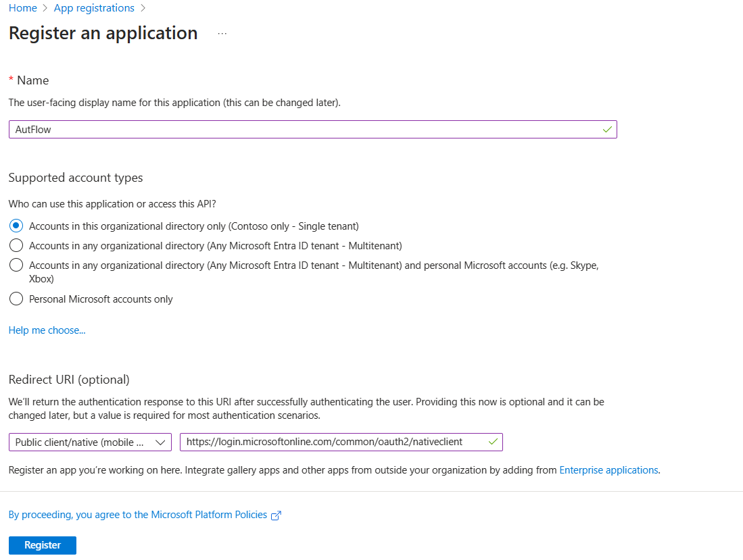The image size is (743, 560).
Task: Click the breadcrumb chevron after App registrations
Action: coord(142,7)
